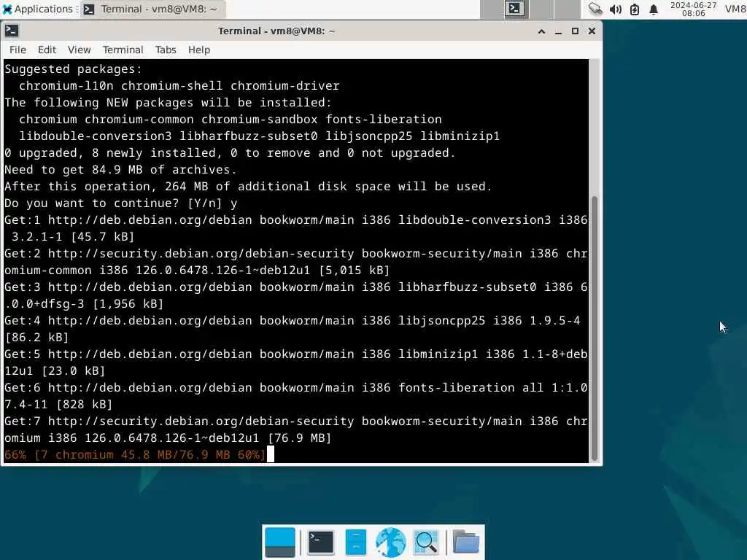
Task: Click the 'Suggested packages:' line
Action: coord(74,69)
